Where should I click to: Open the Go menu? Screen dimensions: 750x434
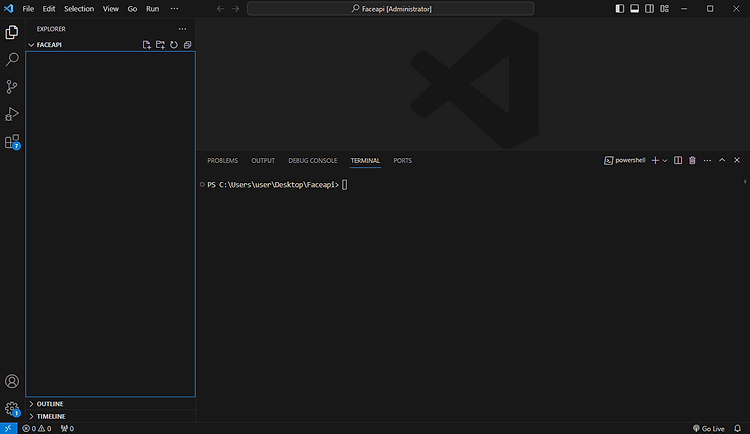pyautogui.click(x=132, y=9)
